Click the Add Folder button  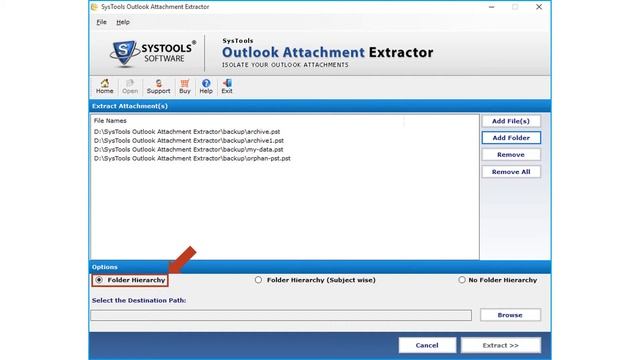(x=511, y=138)
